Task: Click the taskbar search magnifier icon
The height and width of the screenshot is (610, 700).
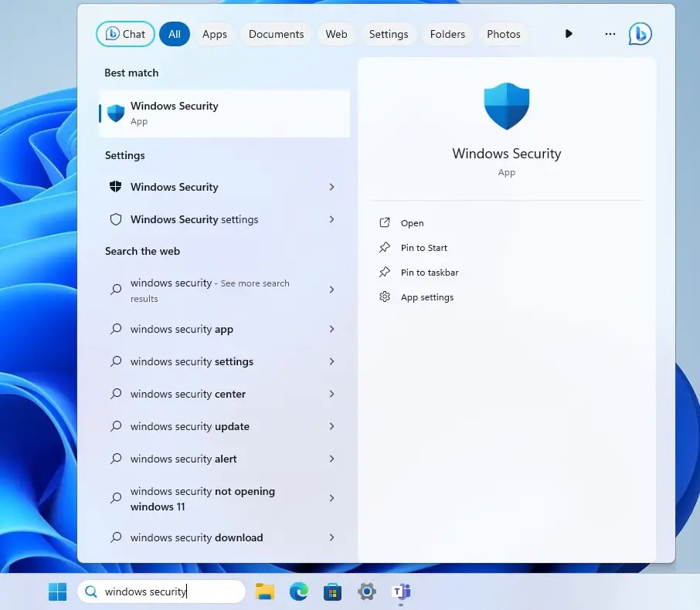Action: click(91, 591)
